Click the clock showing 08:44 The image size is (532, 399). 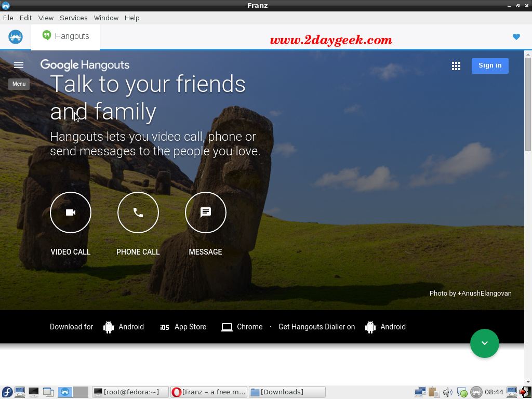pyautogui.click(x=494, y=392)
